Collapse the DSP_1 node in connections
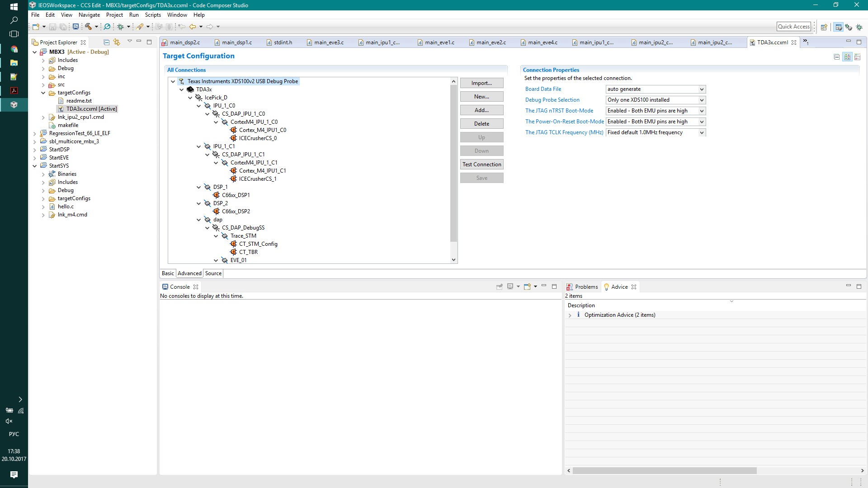The width and height of the screenshot is (868, 488). point(199,187)
